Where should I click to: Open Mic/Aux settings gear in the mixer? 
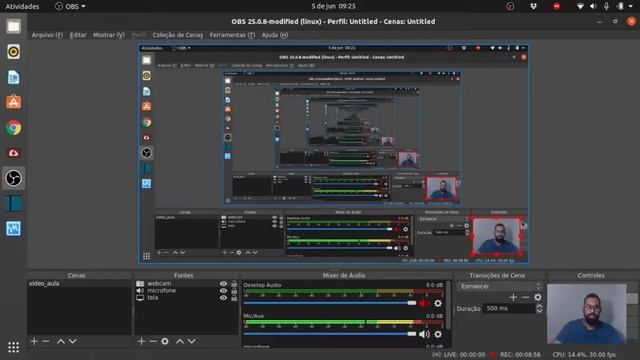tap(438, 334)
